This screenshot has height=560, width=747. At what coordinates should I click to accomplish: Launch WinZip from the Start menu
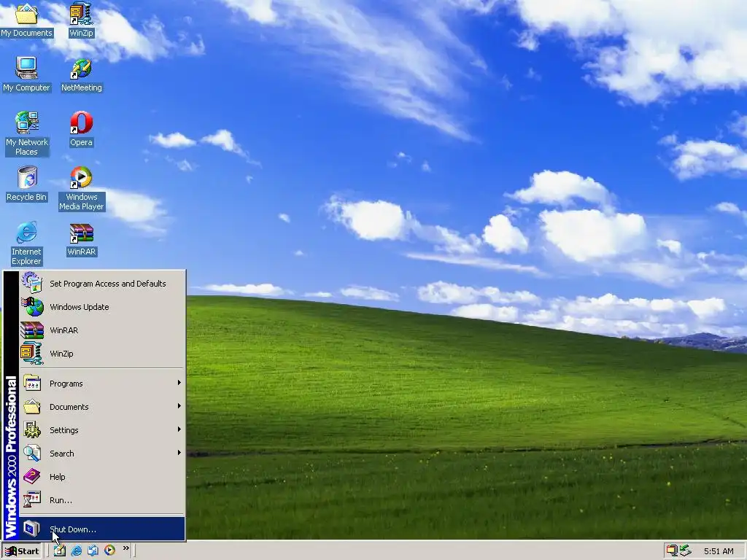tap(102, 354)
